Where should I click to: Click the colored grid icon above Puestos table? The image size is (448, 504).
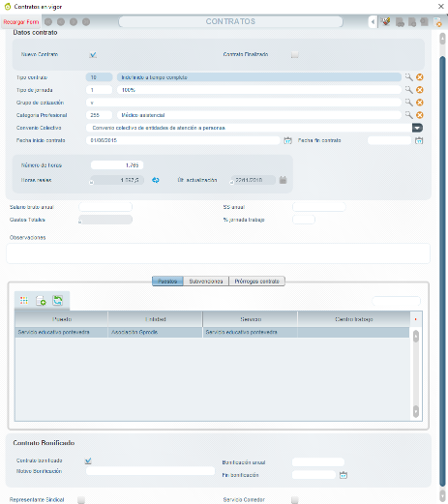point(24,301)
